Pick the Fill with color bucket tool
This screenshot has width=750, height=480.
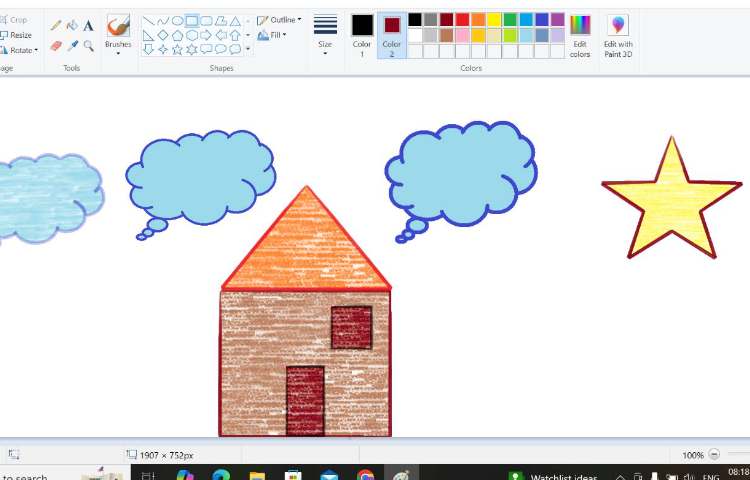pos(72,25)
